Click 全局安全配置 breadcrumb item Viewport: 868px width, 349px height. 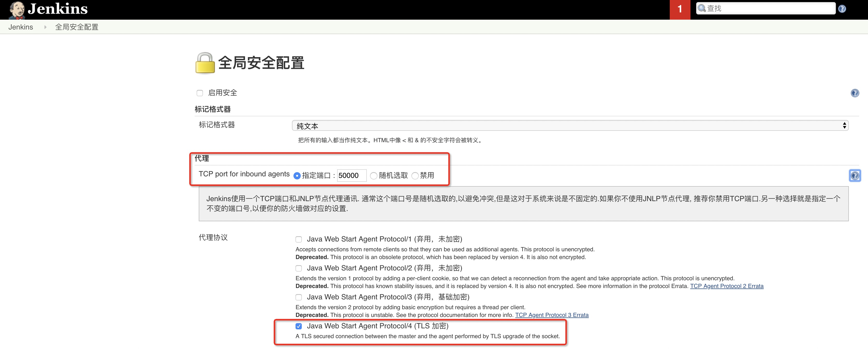coord(77,27)
